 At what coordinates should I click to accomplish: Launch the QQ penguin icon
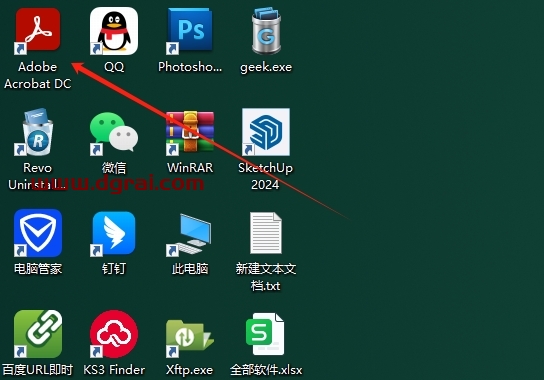tap(114, 31)
